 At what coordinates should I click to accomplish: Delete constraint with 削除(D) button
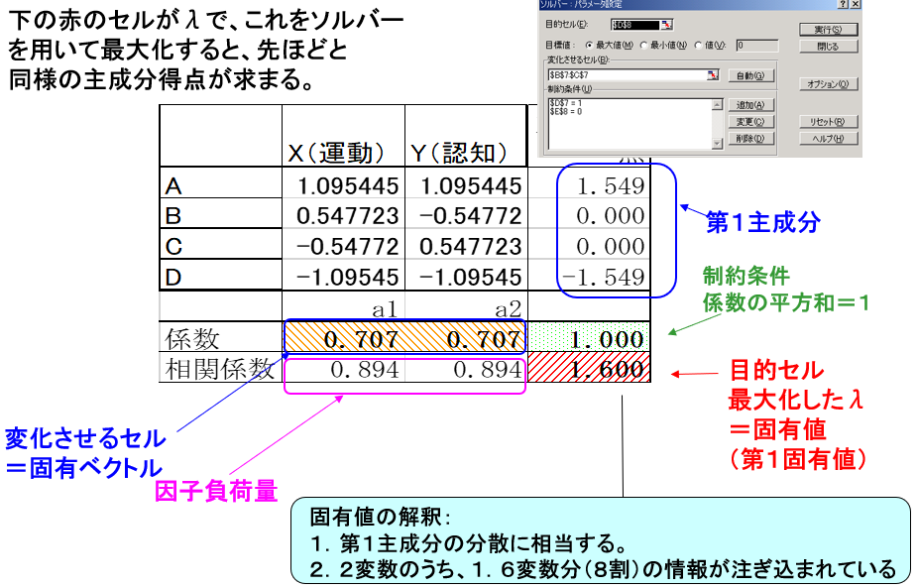click(750, 139)
